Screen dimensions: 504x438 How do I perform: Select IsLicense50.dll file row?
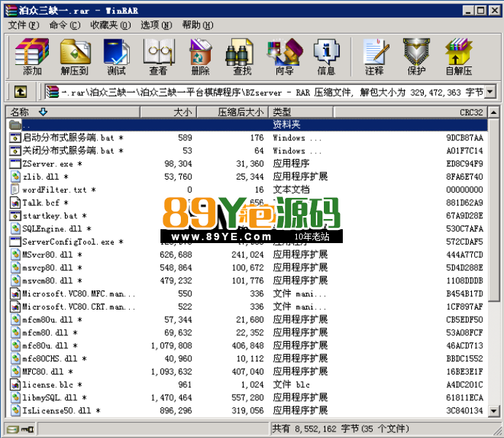247,411
